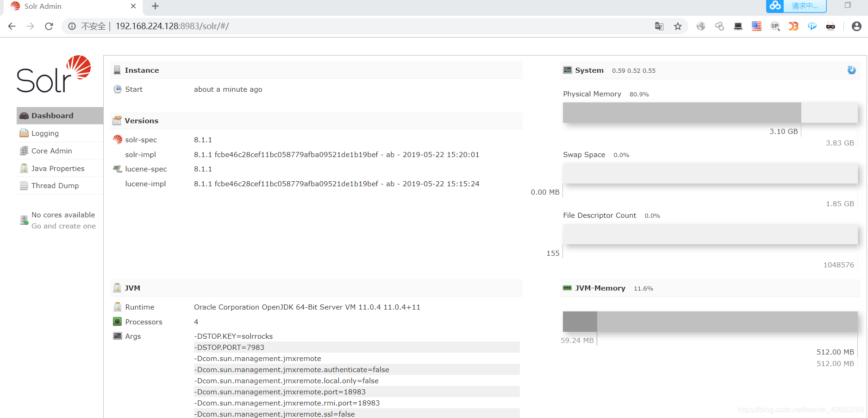Image resolution: width=868 pixels, height=418 pixels.
Task: Click the Args terminal icon
Action: coord(118,336)
